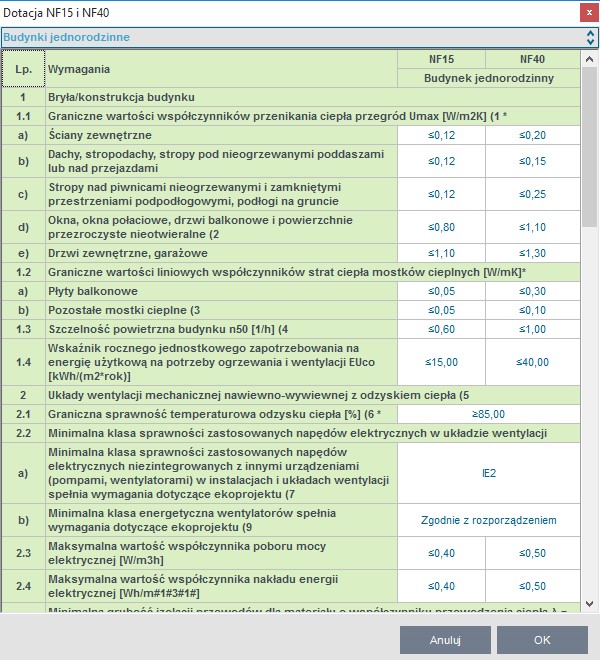Click the Zgodnie z rozporządzeniem cell

(x=489, y=520)
